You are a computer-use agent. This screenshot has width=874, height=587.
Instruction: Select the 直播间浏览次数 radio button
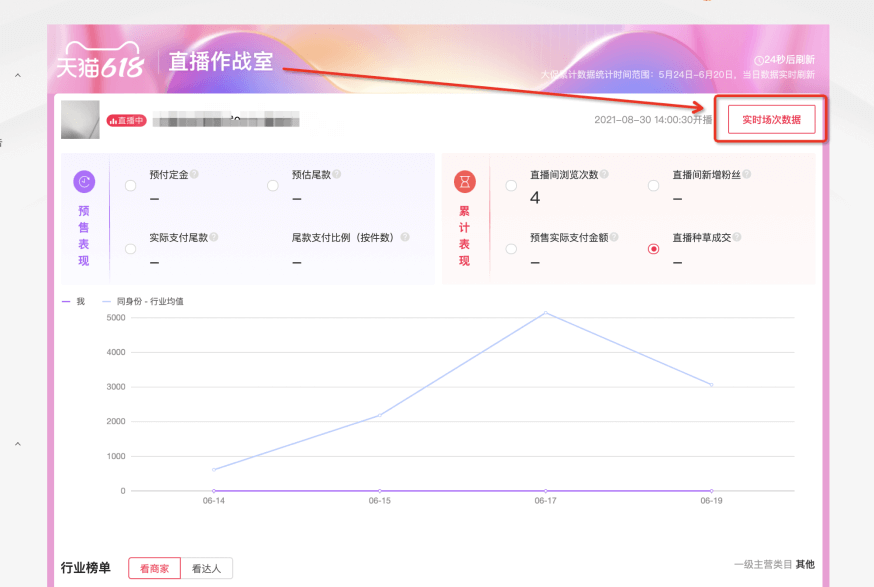coord(511,186)
